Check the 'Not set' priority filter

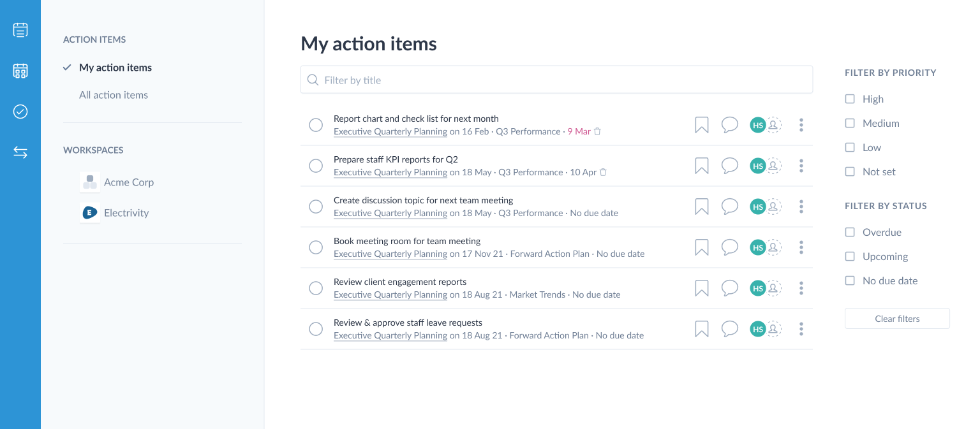coord(850,171)
